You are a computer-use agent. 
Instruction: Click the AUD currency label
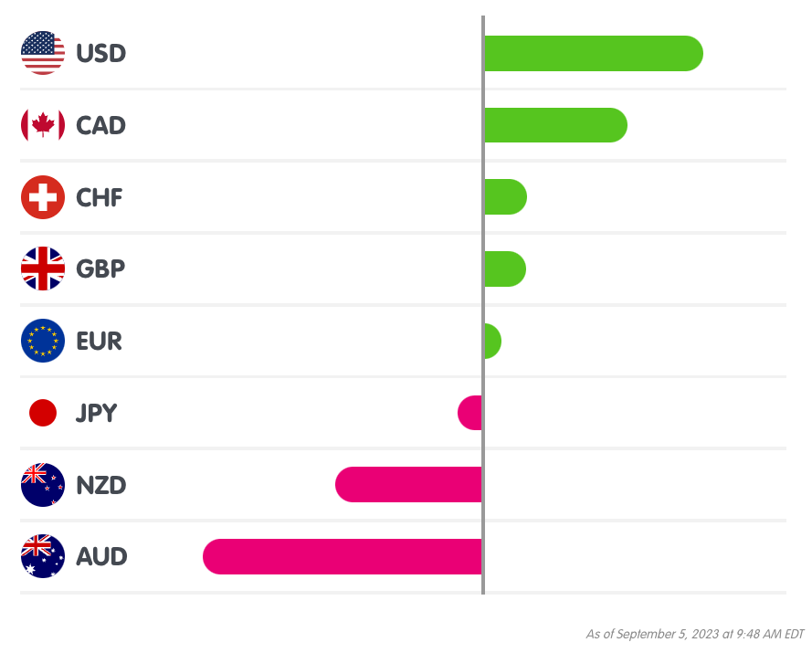(101, 556)
